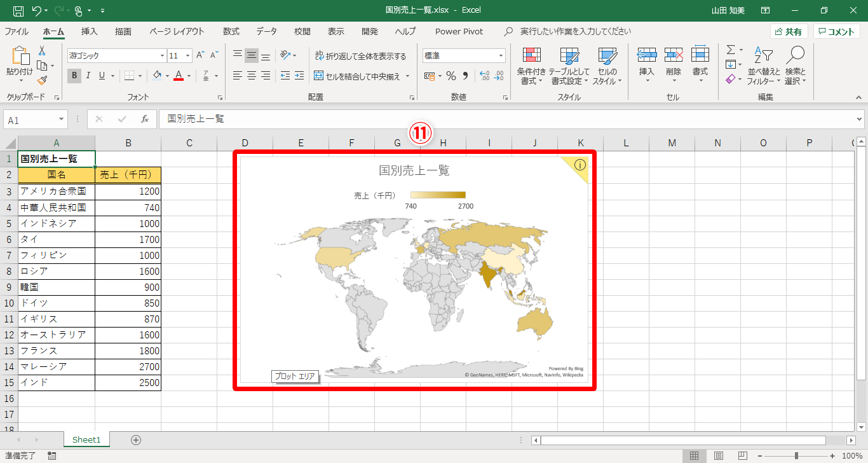Expand the Merge & Center dropdown arrow
Image resolution: width=868 pixels, height=463 pixels.
coord(408,76)
